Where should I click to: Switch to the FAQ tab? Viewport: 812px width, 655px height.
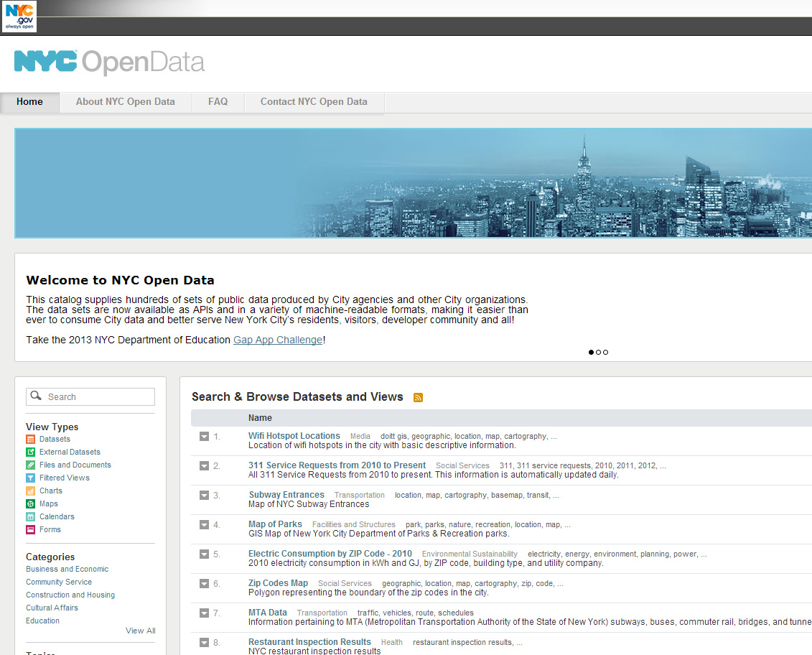click(218, 102)
